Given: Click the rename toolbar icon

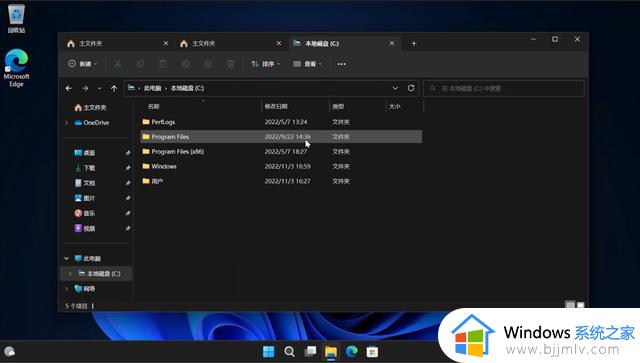Looking at the screenshot, I should (185, 64).
